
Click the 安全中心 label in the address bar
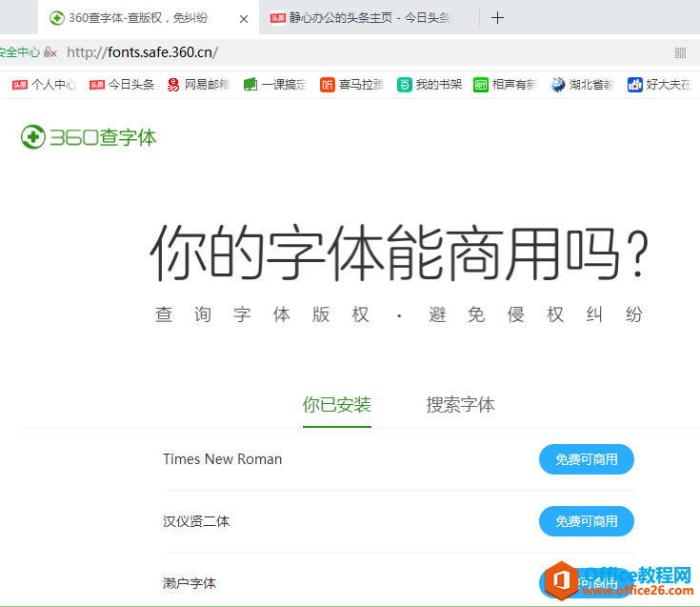(x=20, y=52)
